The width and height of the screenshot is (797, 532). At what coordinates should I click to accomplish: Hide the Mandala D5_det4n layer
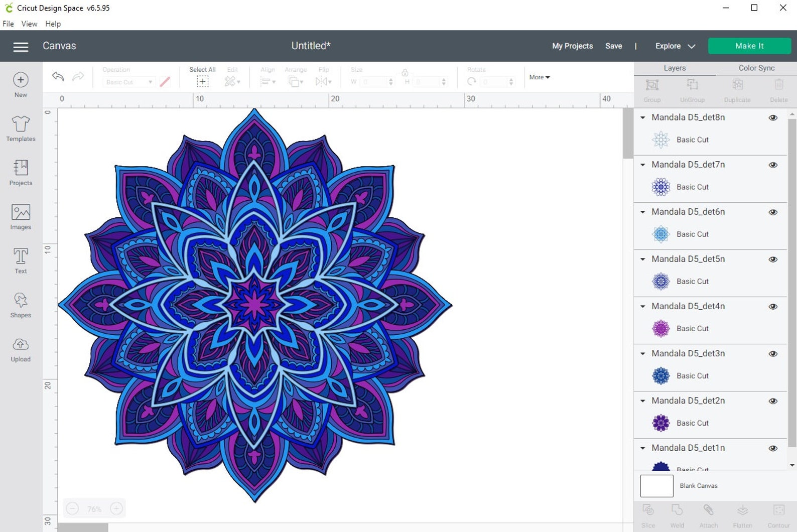click(773, 306)
